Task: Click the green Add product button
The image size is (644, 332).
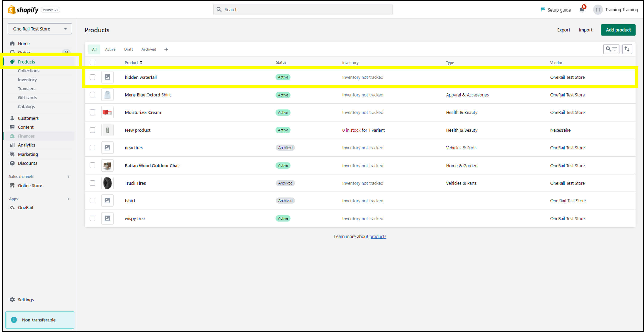Action: (618, 30)
